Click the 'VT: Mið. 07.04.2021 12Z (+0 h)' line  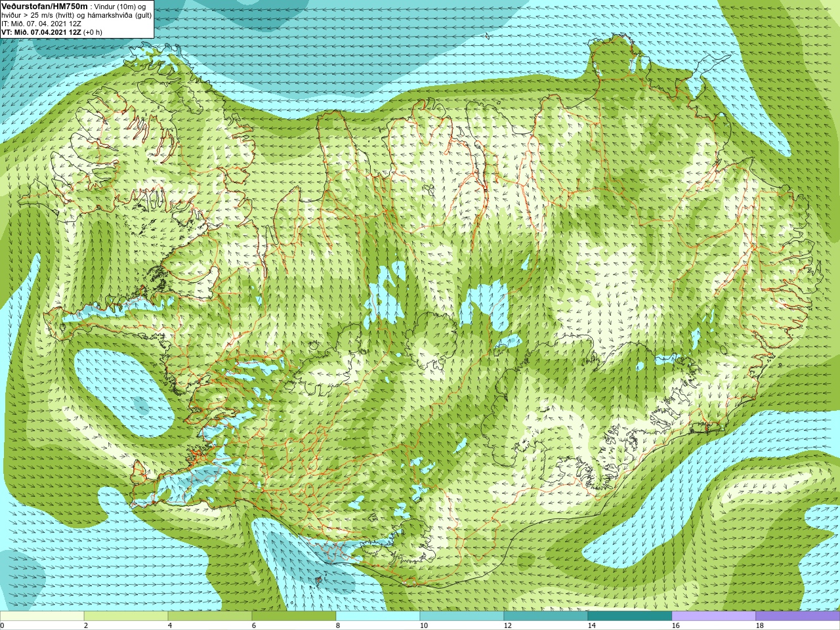pyautogui.click(x=52, y=32)
